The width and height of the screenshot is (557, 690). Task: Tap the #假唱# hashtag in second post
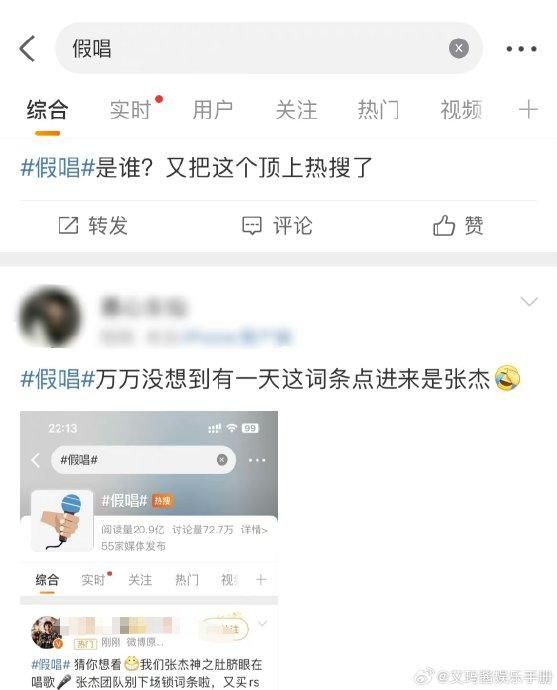tap(58, 379)
